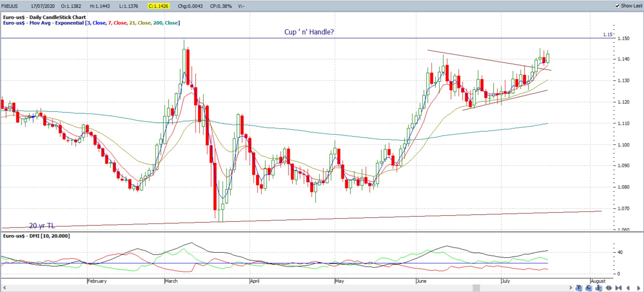Click the percent change CP:0.38%
The width and height of the screenshot is (644, 292).
[x=221, y=6]
